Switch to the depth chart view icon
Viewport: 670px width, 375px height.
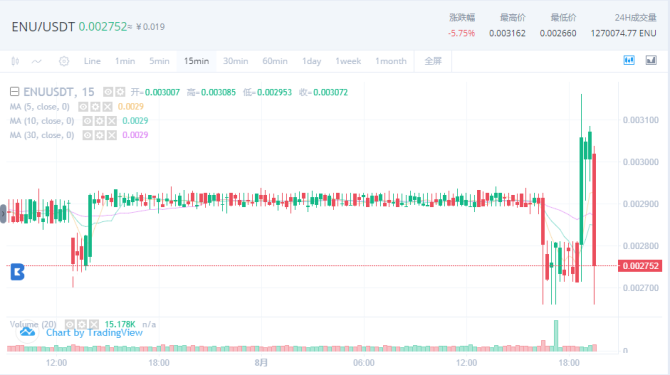(651, 60)
